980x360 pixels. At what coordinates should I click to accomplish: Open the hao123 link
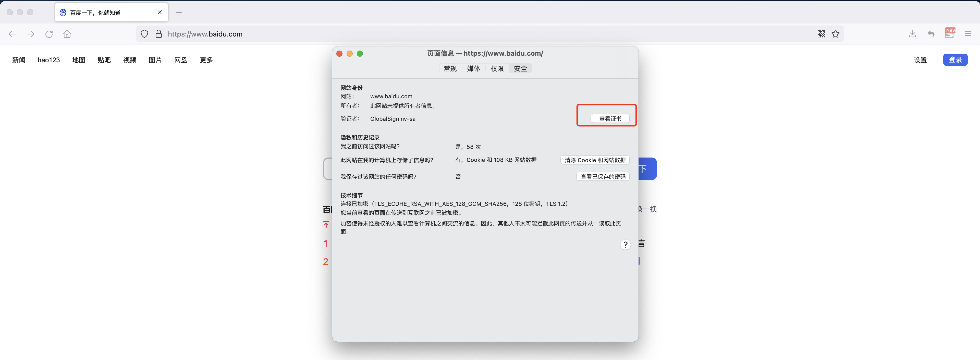(x=49, y=60)
